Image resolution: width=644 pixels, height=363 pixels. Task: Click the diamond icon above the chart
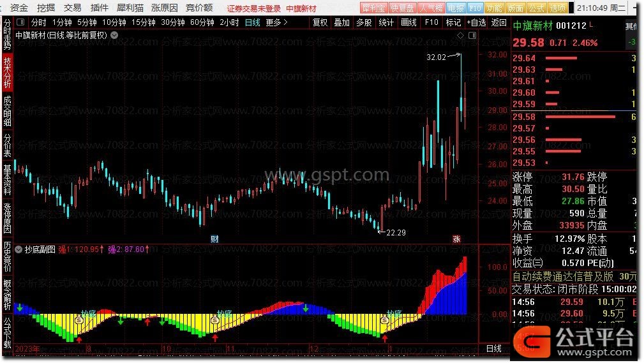pos(460,35)
